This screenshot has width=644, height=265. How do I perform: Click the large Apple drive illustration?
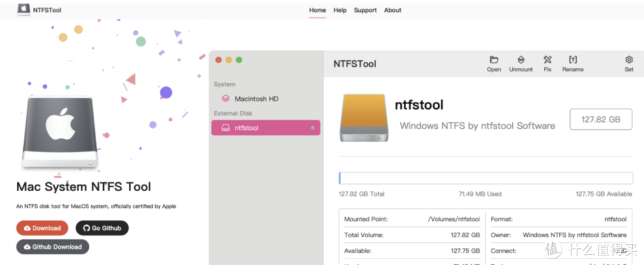[60, 132]
